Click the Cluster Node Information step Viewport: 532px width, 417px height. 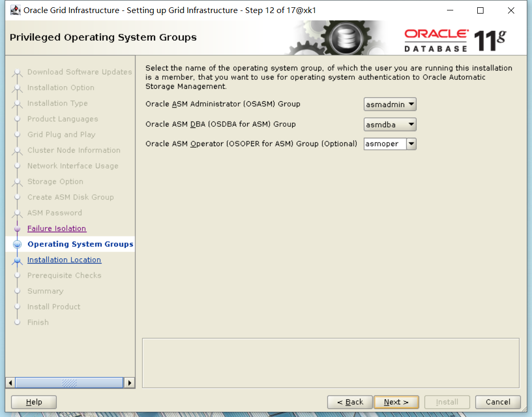(74, 150)
